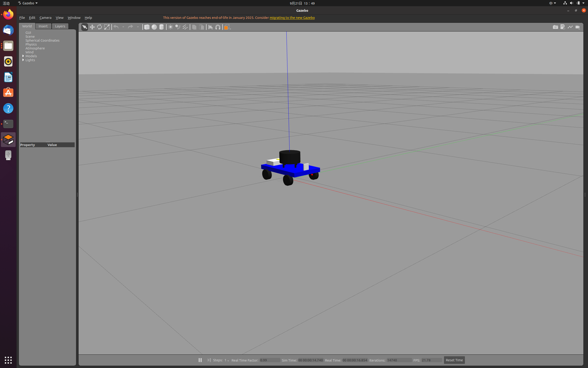Expand the Lights tree node
This screenshot has height=368, width=588.
23,60
